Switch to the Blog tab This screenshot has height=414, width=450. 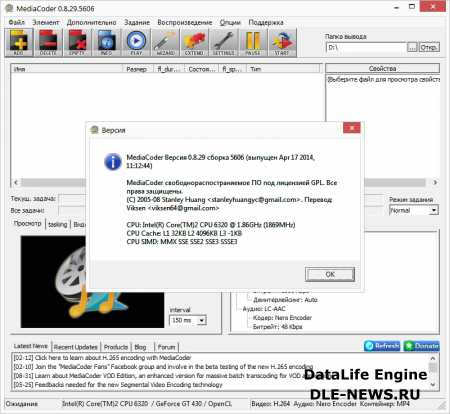(x=140, y=347)
